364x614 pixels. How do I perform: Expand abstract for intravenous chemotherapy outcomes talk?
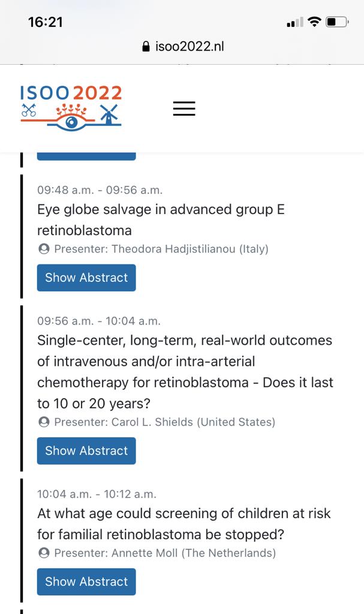tap(86, 451)
